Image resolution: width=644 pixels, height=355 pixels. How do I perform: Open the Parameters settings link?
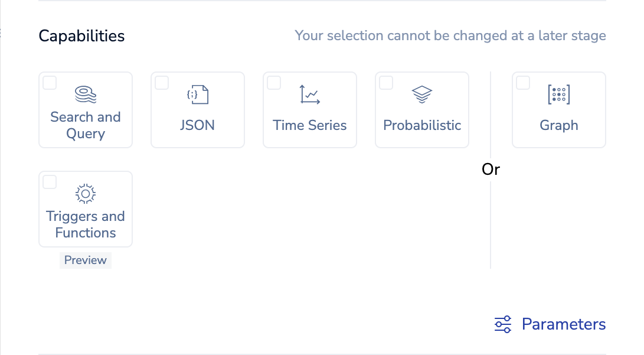click(564, 324)
